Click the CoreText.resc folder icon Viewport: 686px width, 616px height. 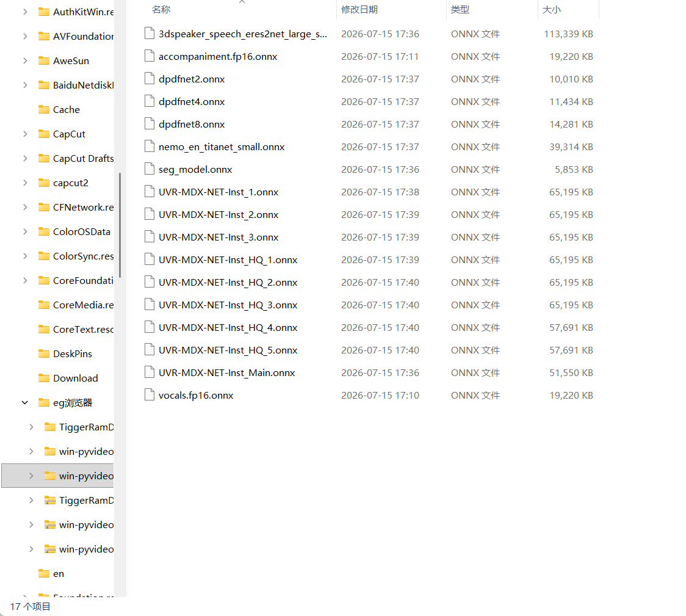(x=44, y=329)
